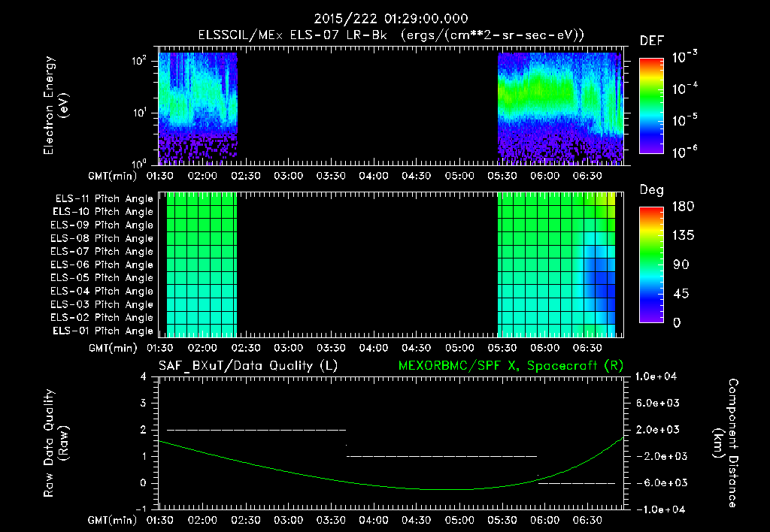Viewport: 770px width, 532px height.
Task: Click the data quality level 1 line
Action: coord(441,456)
